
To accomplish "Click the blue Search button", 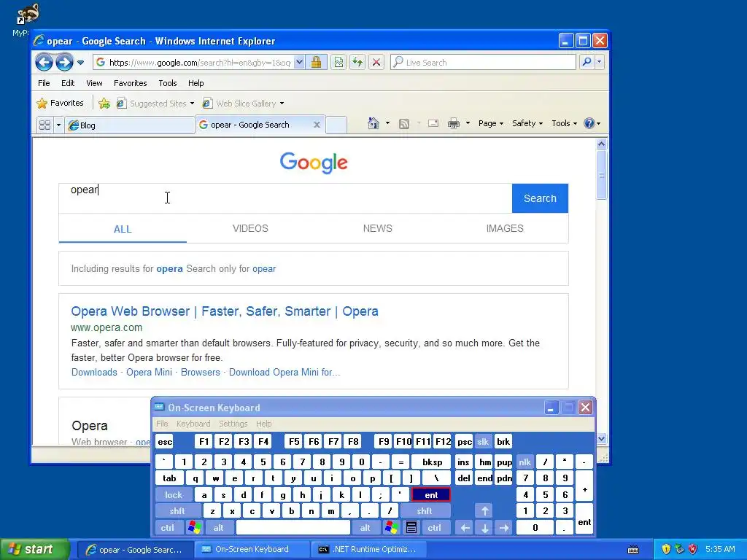I will (540, 198).
